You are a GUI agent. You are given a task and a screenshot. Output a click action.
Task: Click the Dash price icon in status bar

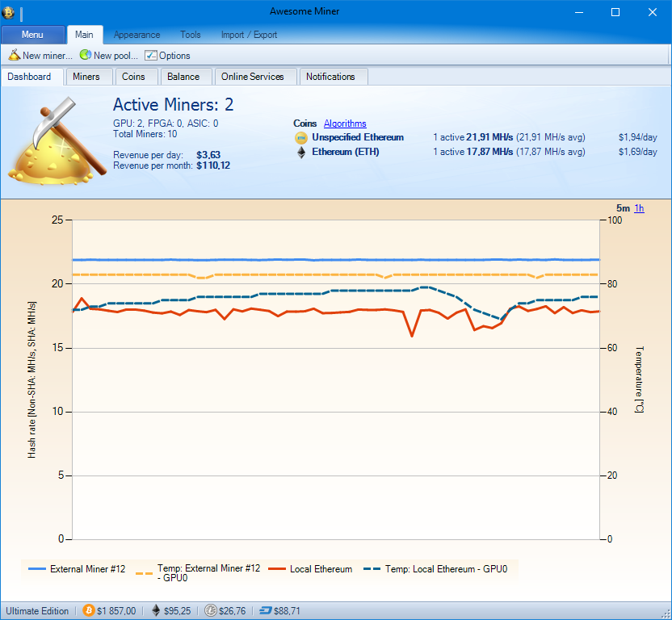265,611
